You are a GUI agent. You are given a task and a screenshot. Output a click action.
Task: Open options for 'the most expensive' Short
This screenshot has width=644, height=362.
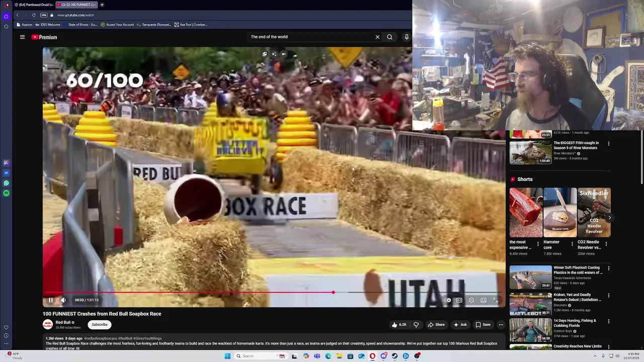[538, 244]
